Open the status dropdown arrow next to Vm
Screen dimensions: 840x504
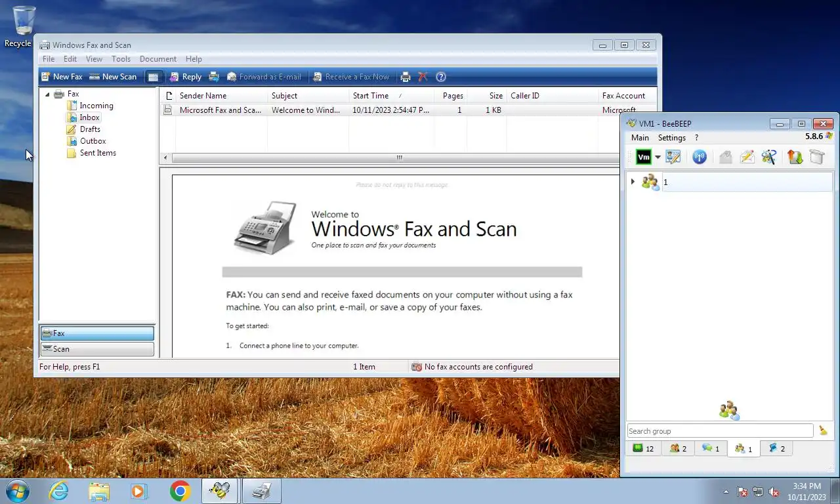pyautogui.click(x=658, y=157)
